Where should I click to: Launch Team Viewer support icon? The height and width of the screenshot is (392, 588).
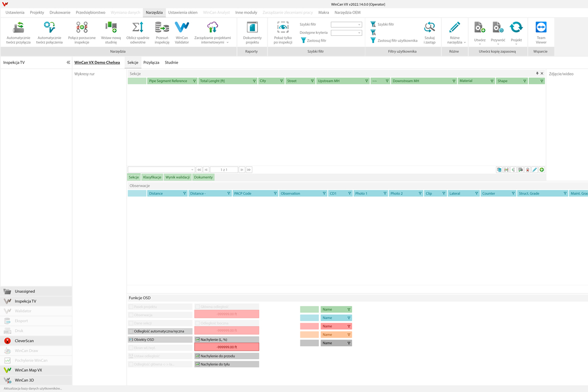(540, 32)
